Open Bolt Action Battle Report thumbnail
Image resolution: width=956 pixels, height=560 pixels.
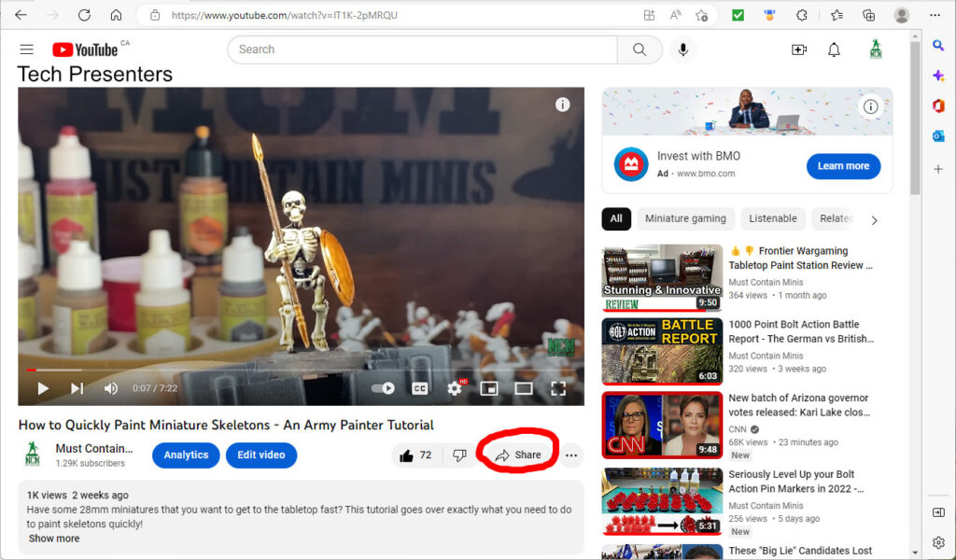point(662,351)
